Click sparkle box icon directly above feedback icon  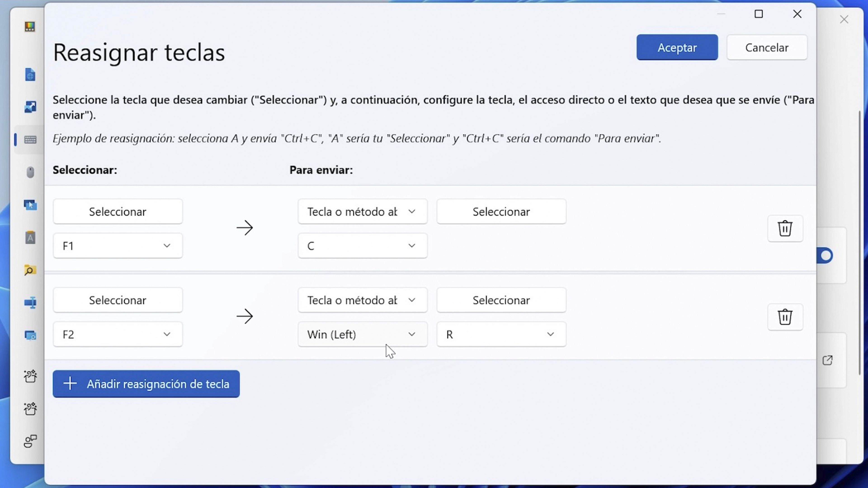tap(30, 408)
